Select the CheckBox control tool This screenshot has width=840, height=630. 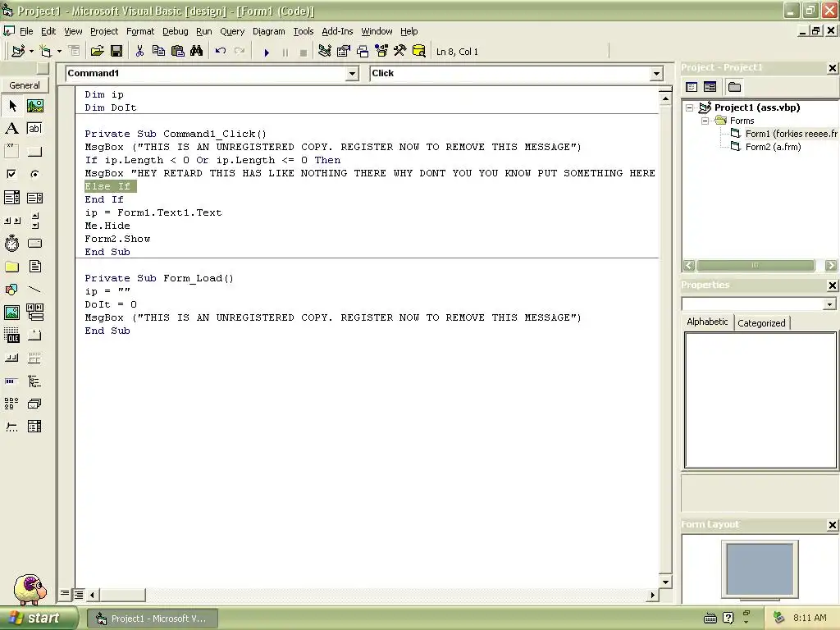11,174
